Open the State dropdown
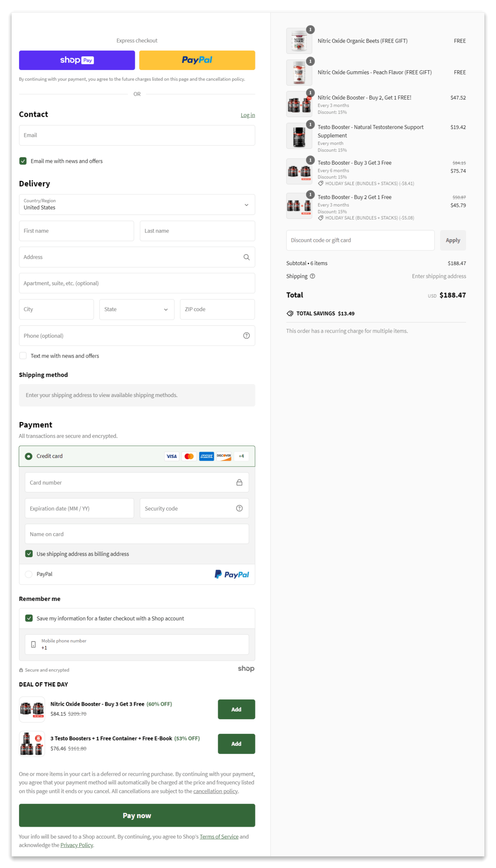496x868 pixels. tap(136, 309)
